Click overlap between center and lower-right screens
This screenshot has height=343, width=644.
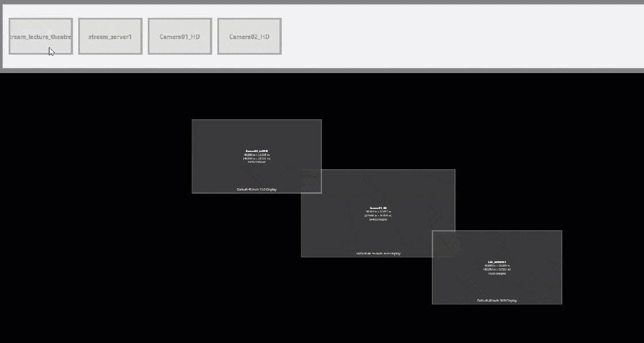pos(443,243)
